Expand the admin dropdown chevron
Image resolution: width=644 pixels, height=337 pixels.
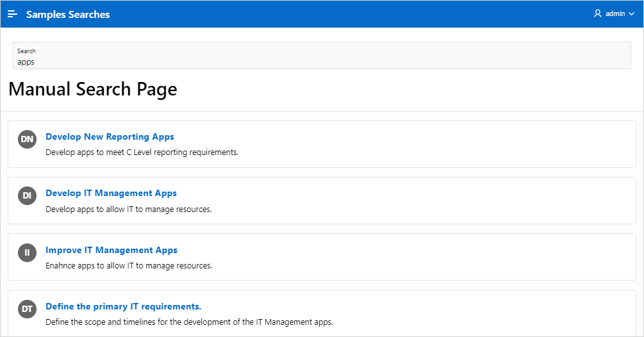coord(631,14)
